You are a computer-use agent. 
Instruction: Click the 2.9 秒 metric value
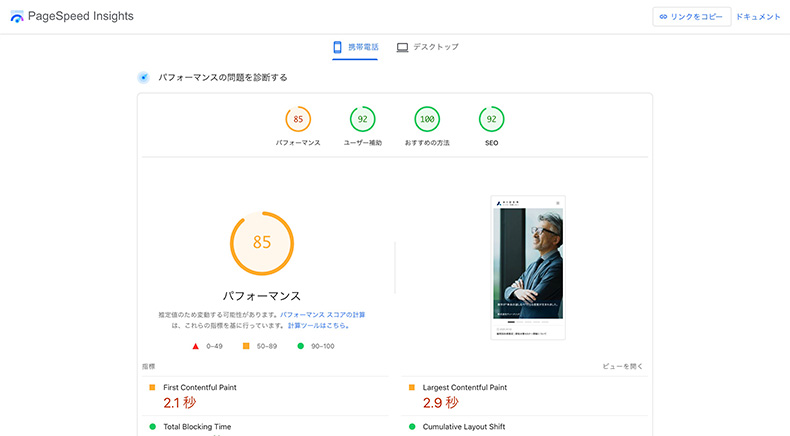[x=440, y=403]
